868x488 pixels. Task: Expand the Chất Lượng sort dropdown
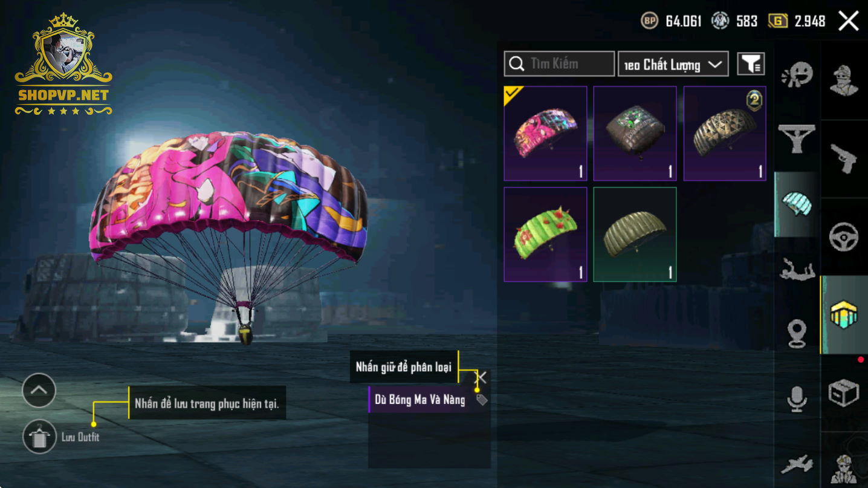pos(673,63)
